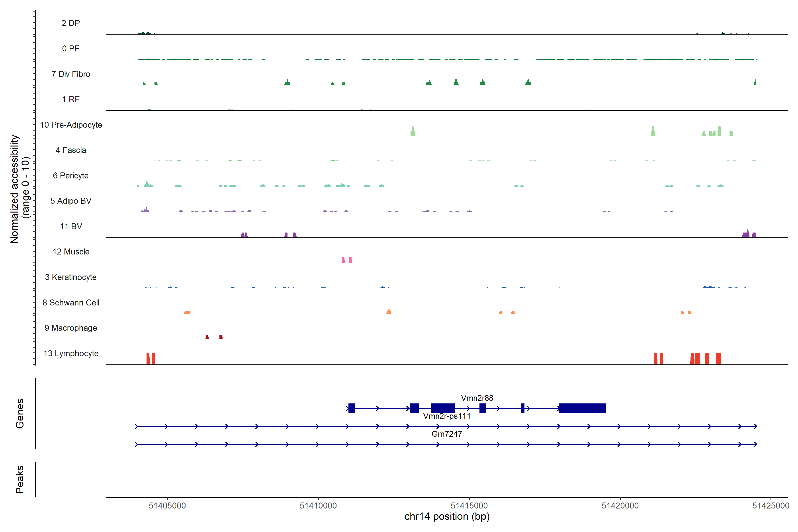Click the largest Vmn2r88 exon block
This screenshot has height=532, width=798.
582,408
